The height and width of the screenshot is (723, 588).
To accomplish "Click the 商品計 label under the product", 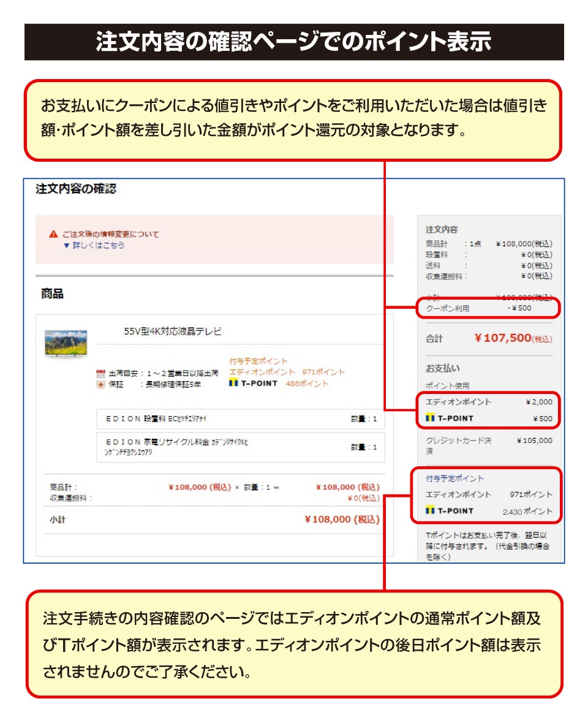I will 64,487.
